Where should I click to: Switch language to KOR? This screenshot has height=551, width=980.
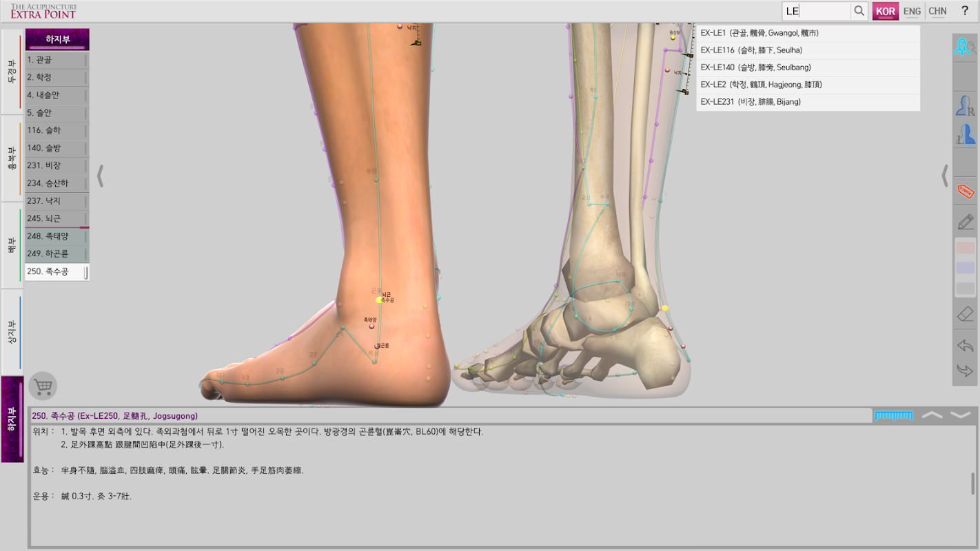[x=886, y=11]
